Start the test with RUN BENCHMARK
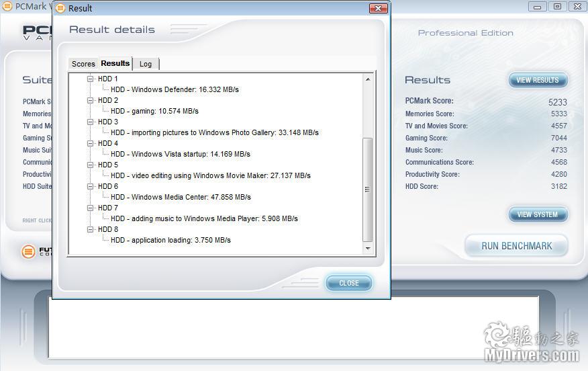Viewport: 588px width, 371px height. coord(516,246)
